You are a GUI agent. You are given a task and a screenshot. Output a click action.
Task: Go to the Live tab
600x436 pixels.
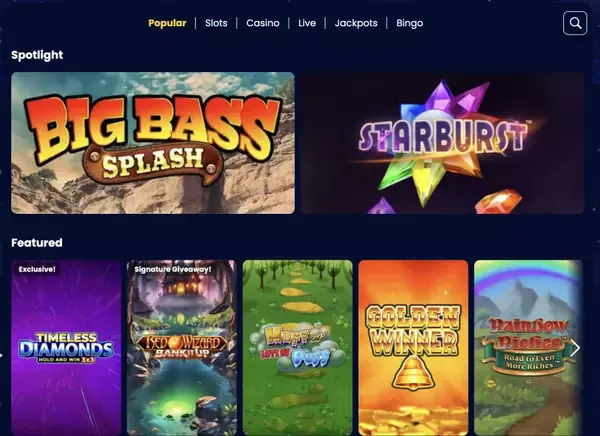[307, 23]
